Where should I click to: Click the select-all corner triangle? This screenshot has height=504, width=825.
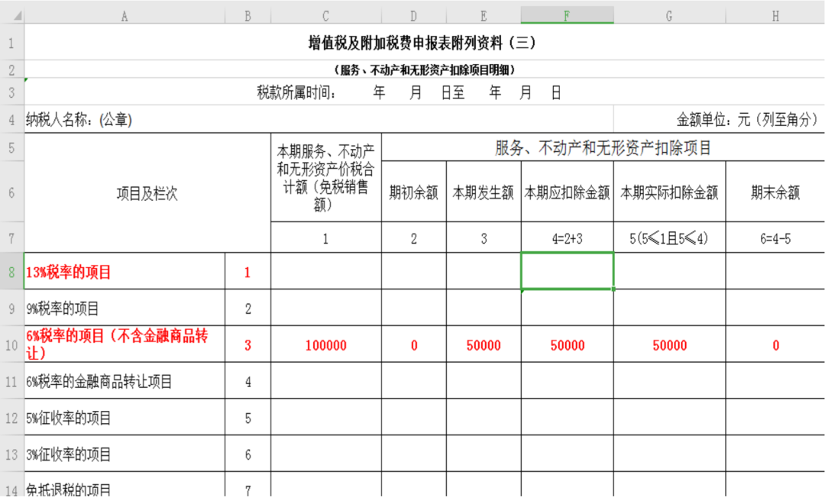(x=18, y=16)
